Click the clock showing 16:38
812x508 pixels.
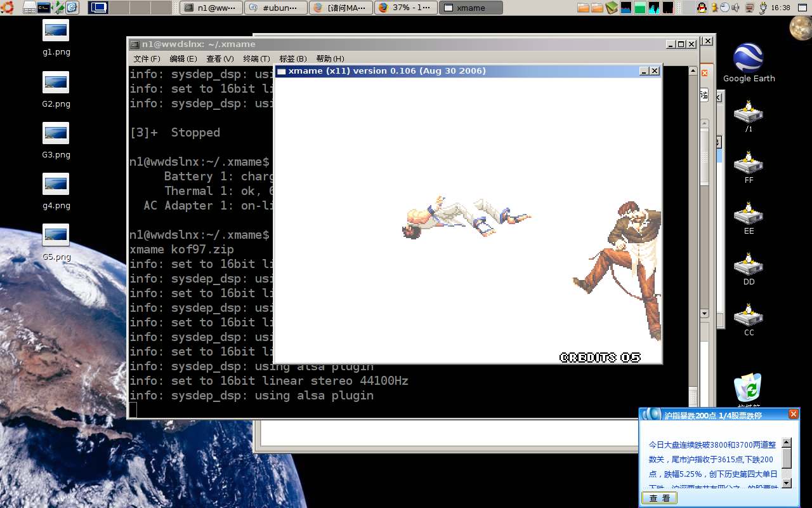point(781,8)
